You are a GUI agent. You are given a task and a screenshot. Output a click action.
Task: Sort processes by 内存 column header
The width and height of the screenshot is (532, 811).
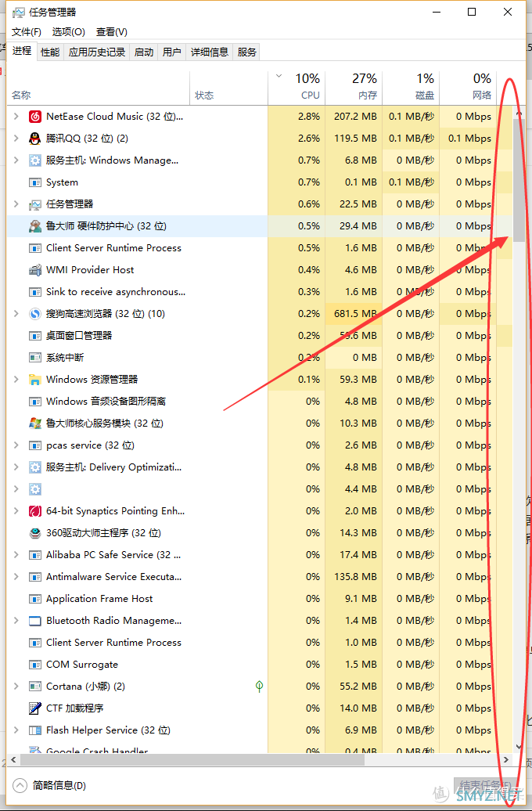click(x=354, y=88)
